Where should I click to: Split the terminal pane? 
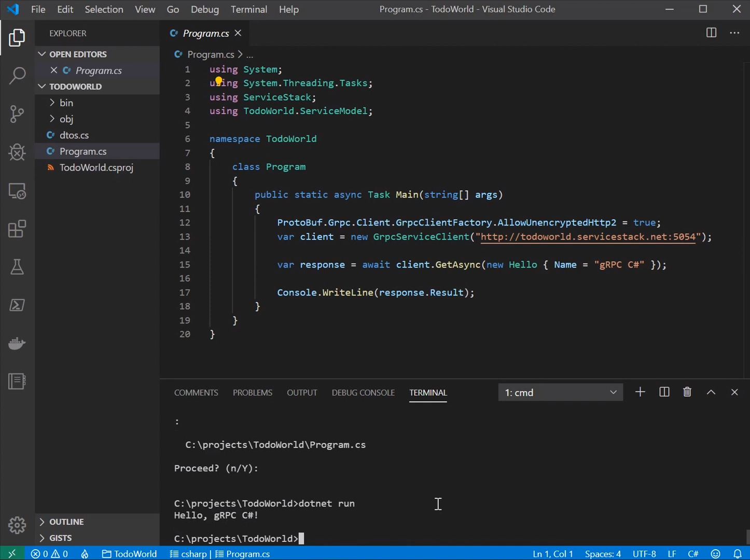[x=664, y=392]
